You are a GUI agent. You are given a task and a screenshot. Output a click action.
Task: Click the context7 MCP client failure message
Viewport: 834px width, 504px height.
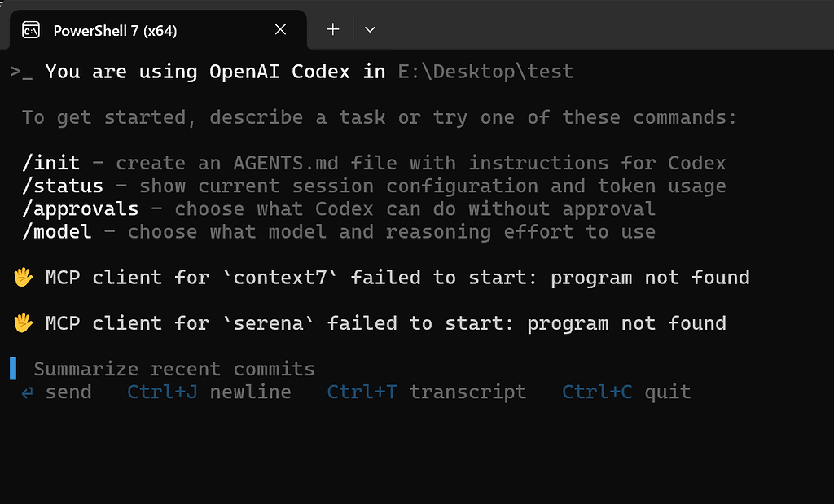[x=397, y=278]
